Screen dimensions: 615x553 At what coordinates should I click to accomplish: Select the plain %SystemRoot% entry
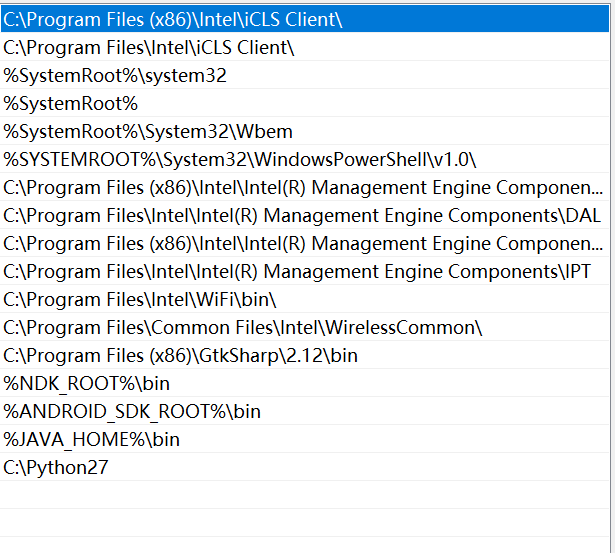click(x=70, y=103)
